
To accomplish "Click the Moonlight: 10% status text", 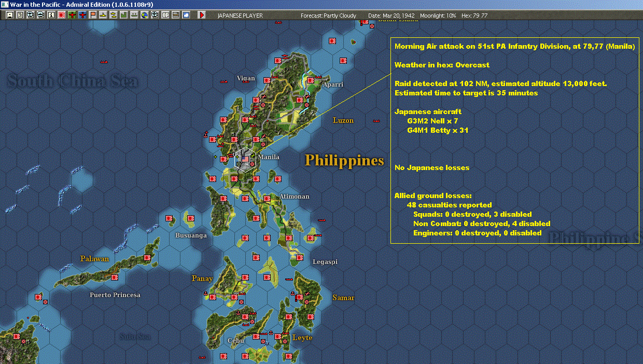I will [x=438, y=16].
